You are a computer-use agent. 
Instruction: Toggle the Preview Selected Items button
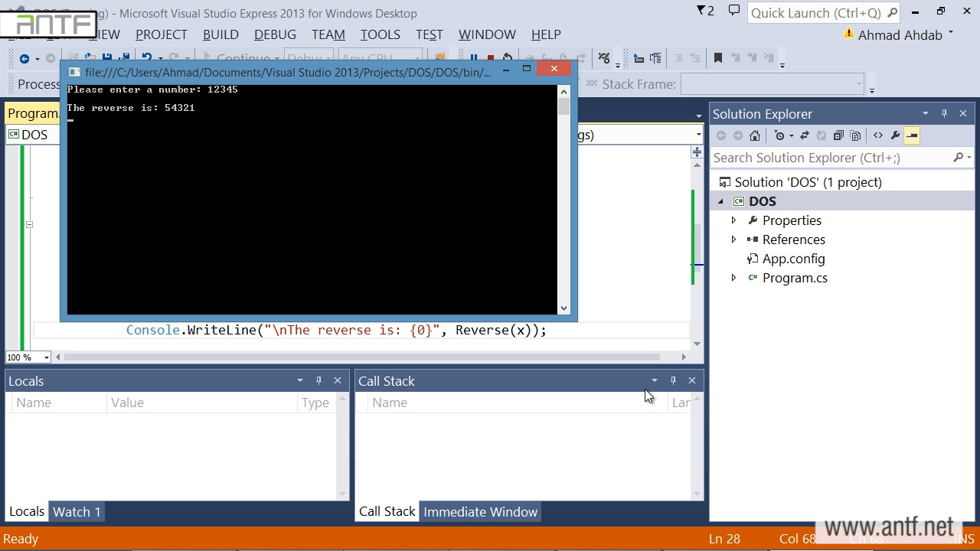[x=912, y=135]
